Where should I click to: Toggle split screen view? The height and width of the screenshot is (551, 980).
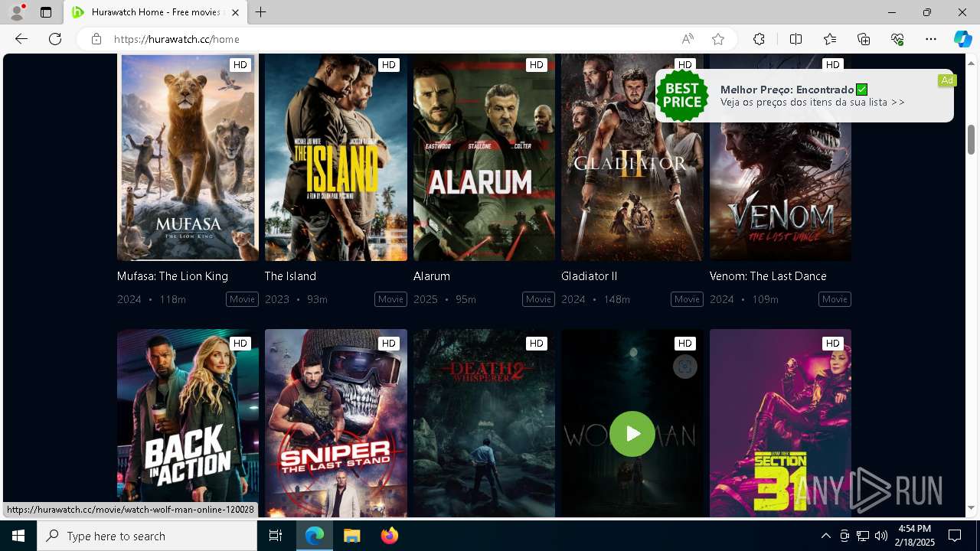point(795,39)
